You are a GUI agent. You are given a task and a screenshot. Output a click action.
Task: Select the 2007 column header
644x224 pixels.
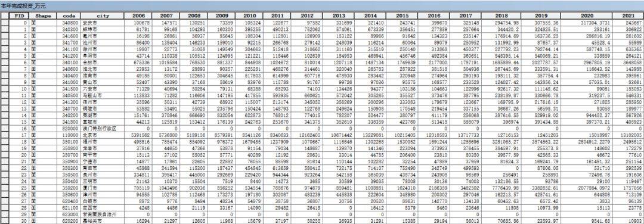point(166,15)
